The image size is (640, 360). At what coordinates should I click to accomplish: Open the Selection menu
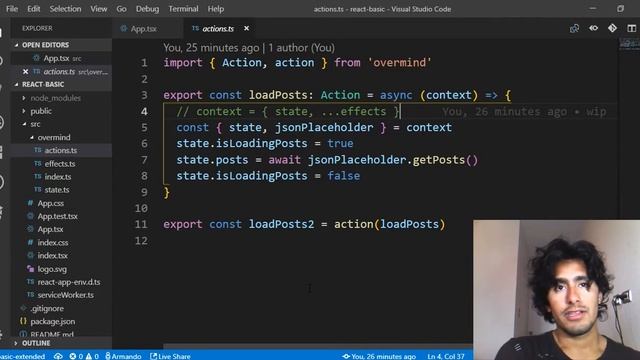(65, 9)
